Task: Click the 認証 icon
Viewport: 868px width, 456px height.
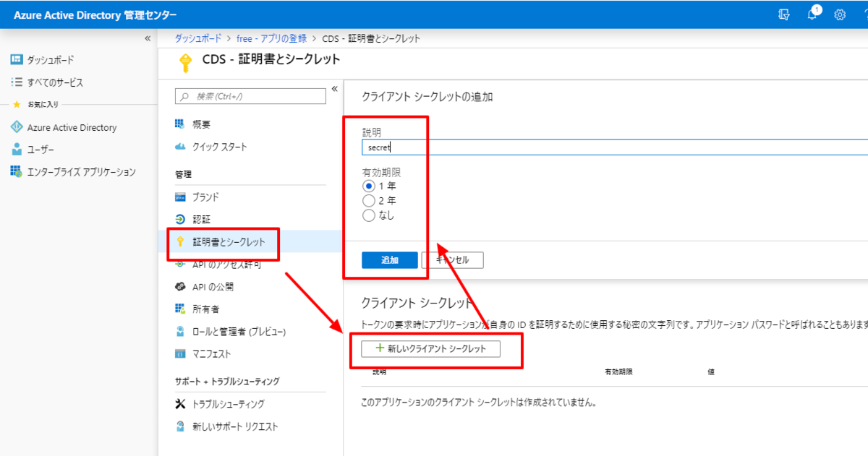Action: point(180,219)
